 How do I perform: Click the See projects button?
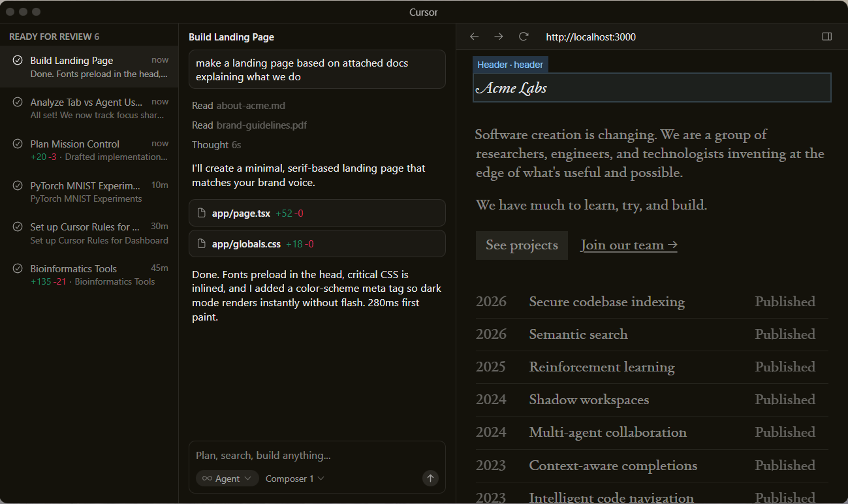[522, 245]
